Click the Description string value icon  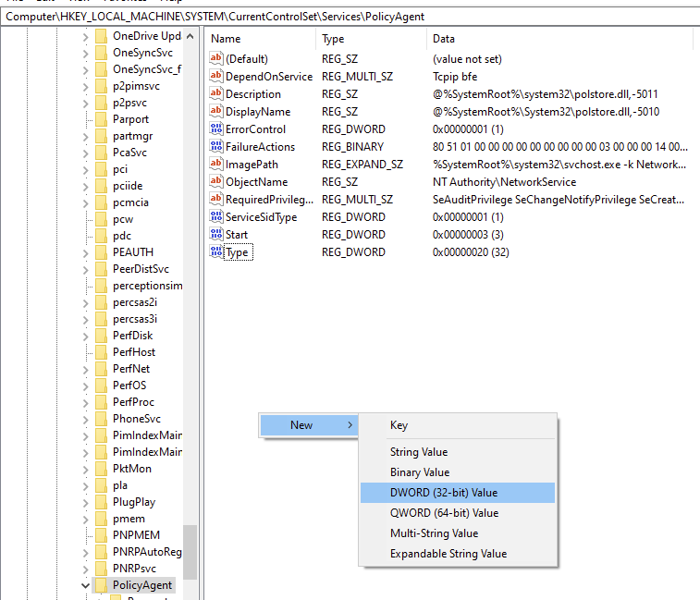point(216,93)
